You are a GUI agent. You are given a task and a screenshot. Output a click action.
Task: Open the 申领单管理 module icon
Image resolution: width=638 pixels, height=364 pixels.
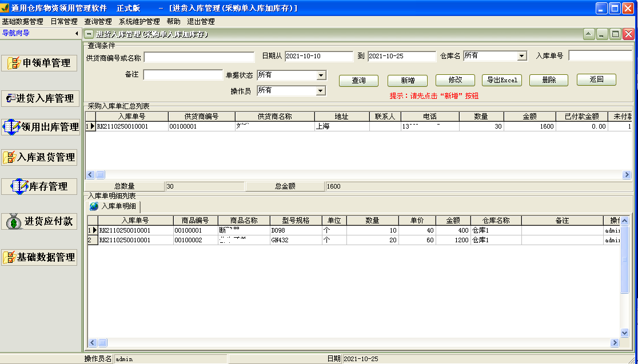pos(39,63)
